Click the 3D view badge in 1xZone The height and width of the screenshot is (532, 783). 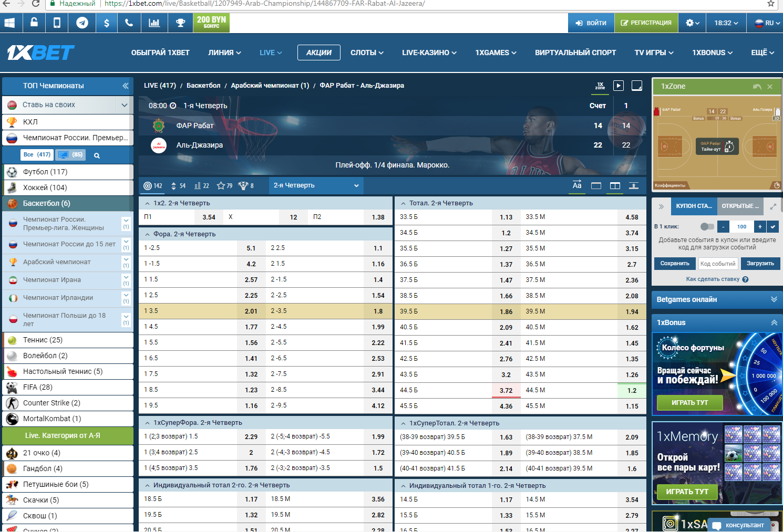[776, 118]
